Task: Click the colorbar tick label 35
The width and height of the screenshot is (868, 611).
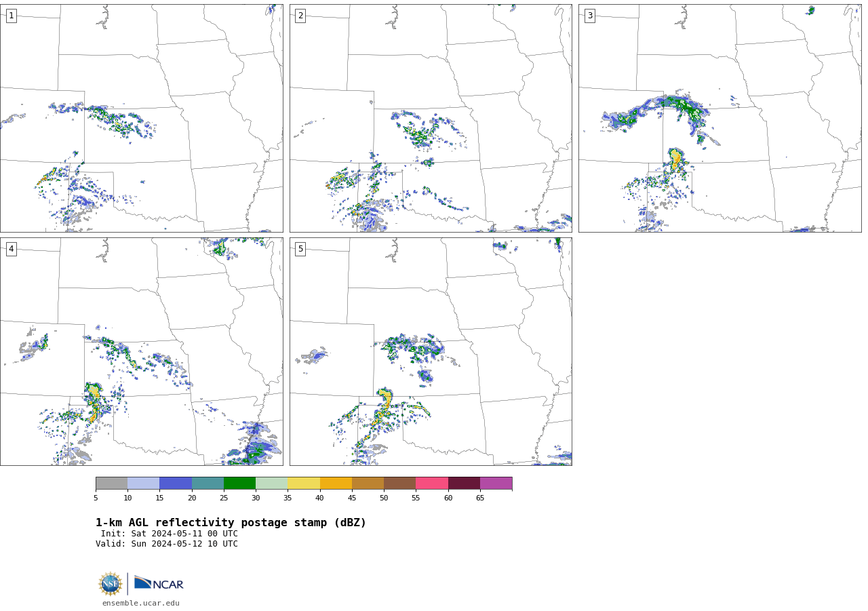Action: pos(288,498)
